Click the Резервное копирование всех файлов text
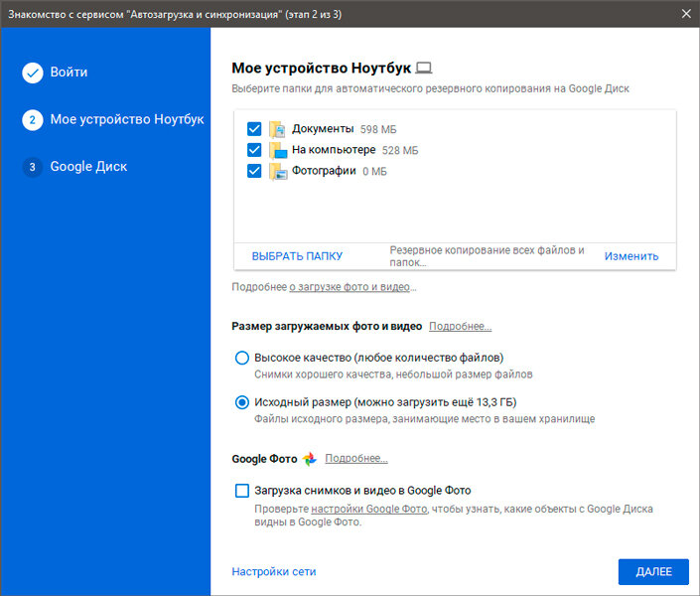This screenshot has height=596, width=700. pos(488,256)
